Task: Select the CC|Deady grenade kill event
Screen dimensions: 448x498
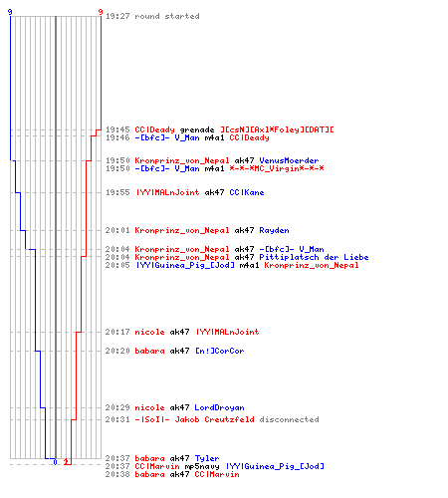Action: [220, 129]
